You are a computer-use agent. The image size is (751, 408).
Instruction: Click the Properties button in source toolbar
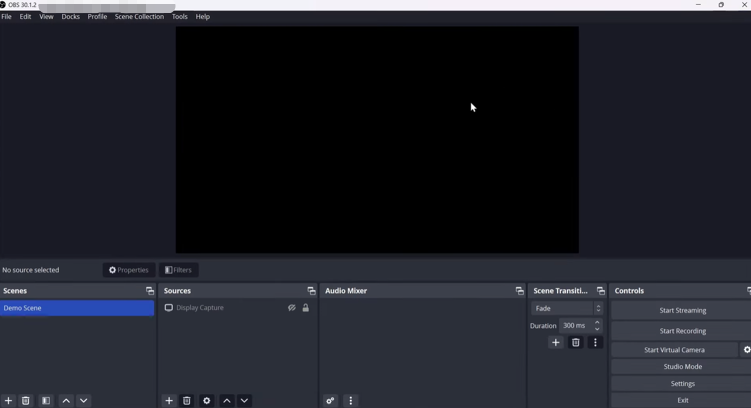coord(129,270)
